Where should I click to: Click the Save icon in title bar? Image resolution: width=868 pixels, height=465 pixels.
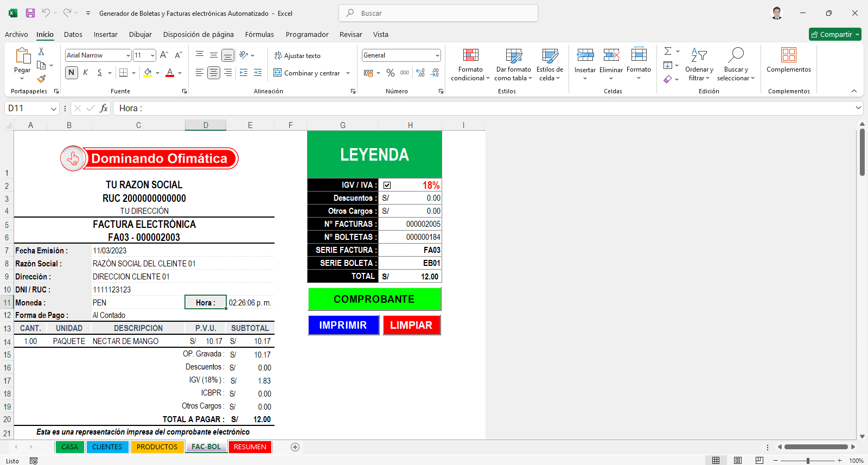pyautogui.click(x=30, y=13)
